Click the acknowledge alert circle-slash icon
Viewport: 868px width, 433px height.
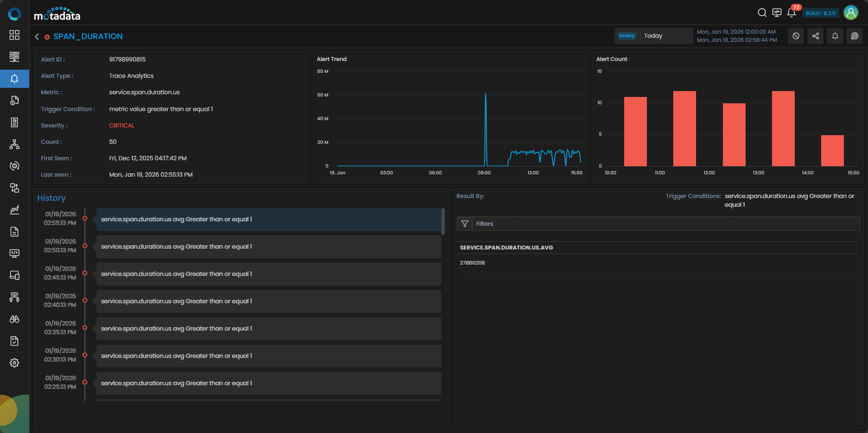point(796,36)
